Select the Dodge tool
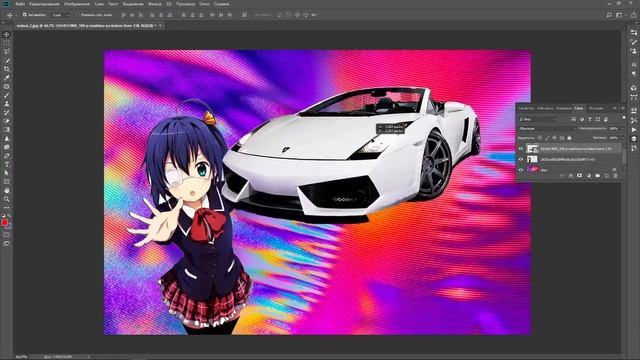 pos(7,147)
